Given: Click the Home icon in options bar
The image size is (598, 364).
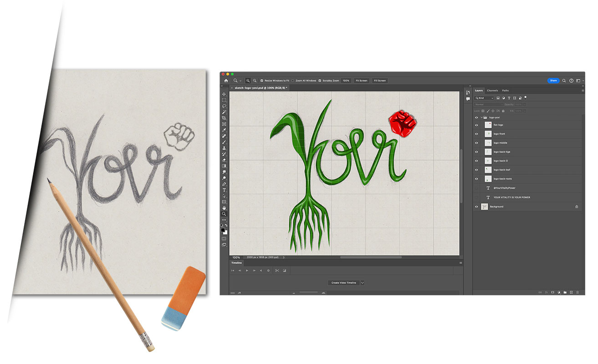Looking at the screenshot, I should pos(226,81).
